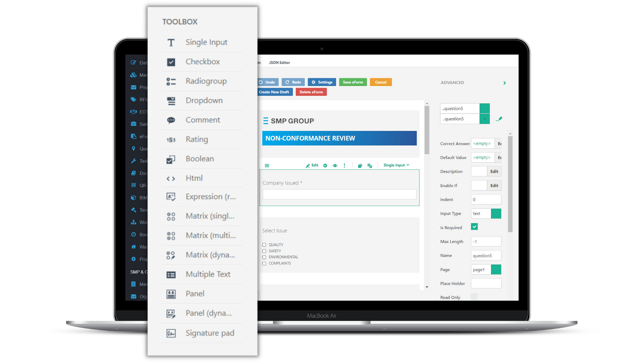Click the JSON Editor tab

279,62
